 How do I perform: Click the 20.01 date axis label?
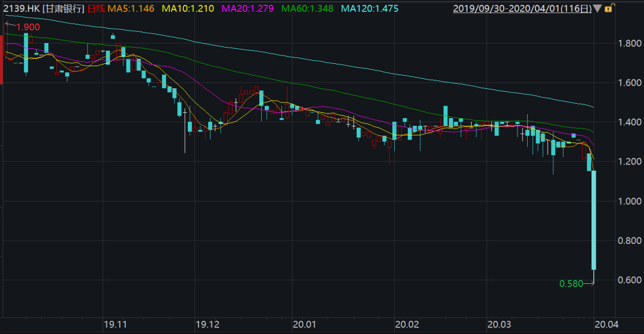(x=305, y=324)
